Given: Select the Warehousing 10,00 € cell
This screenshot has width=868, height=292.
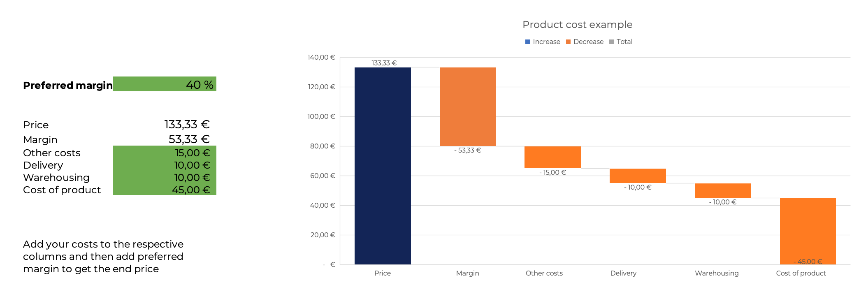Looking at the screenshot, I should pyautogui.click(x=165, y=177).
